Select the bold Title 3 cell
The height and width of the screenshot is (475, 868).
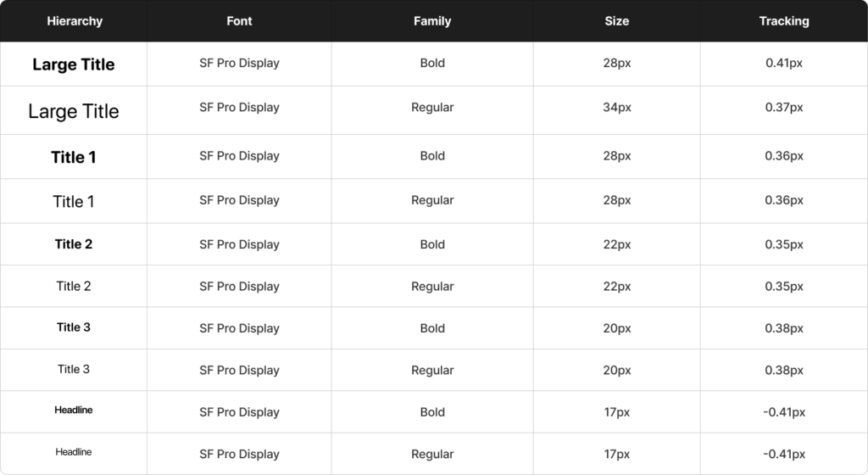[x=74, y=327]
